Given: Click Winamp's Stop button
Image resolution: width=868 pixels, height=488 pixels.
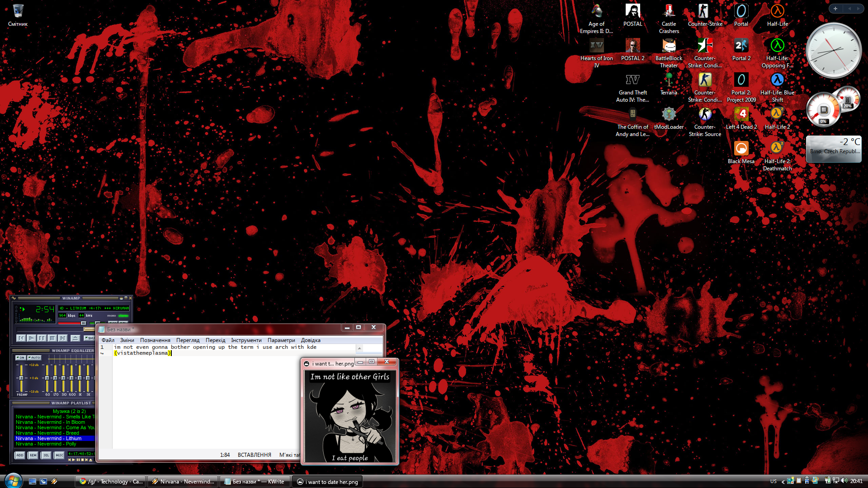Looking at the screenshot, I should pos(52,338).
